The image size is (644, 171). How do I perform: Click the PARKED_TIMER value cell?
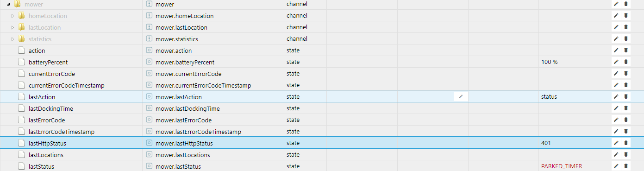[x=562, y=166]
